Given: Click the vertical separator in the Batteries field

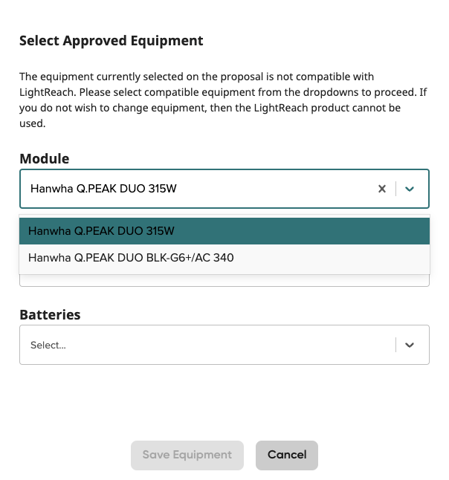Looking at the screenshot, I should pyautogui.click(x=396, y=345).
